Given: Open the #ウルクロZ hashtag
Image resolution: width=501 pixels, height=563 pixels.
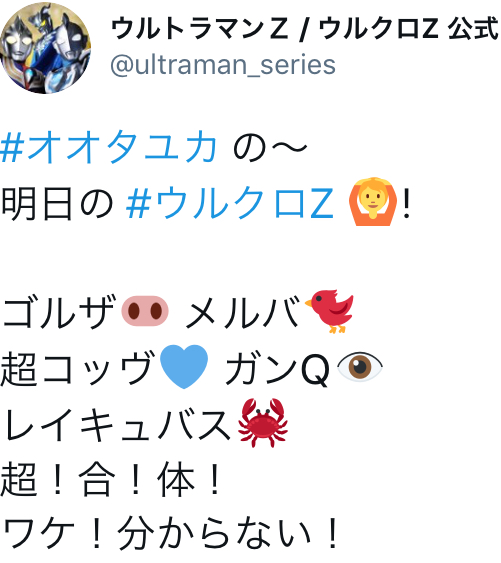Looking at the screenshot, I should coord(230,203).
